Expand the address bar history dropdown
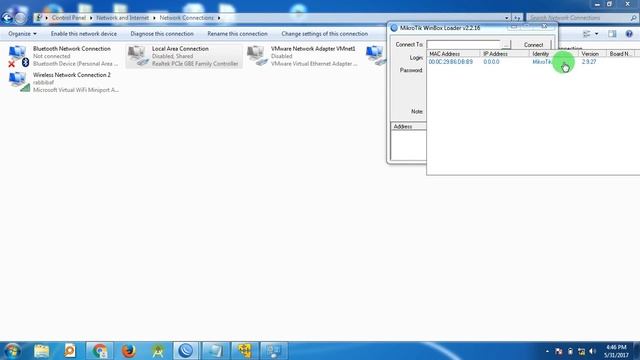This screenshot has width=640, height=360. [507, 18]
